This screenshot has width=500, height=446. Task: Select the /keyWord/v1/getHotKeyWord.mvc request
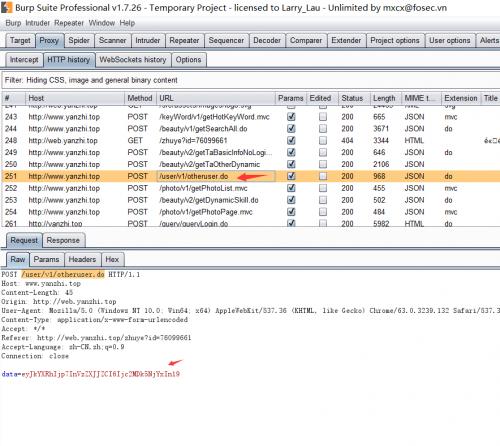(x=250, y=117)
